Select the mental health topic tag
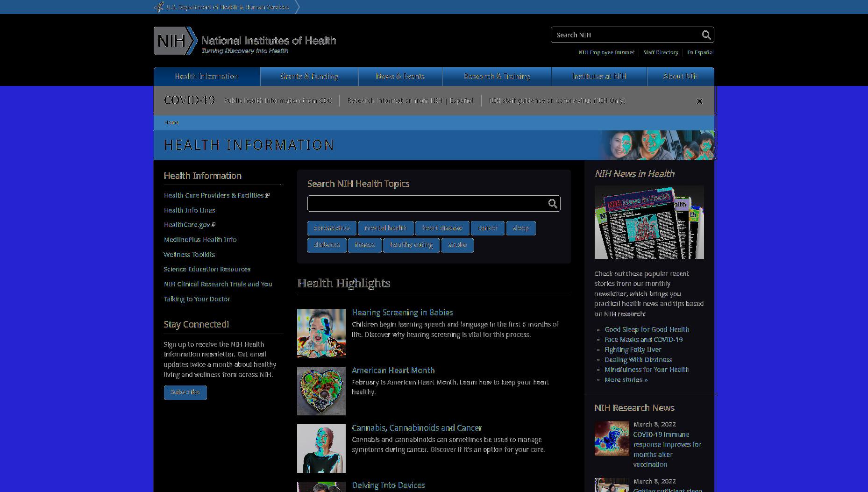 [386, 228]
